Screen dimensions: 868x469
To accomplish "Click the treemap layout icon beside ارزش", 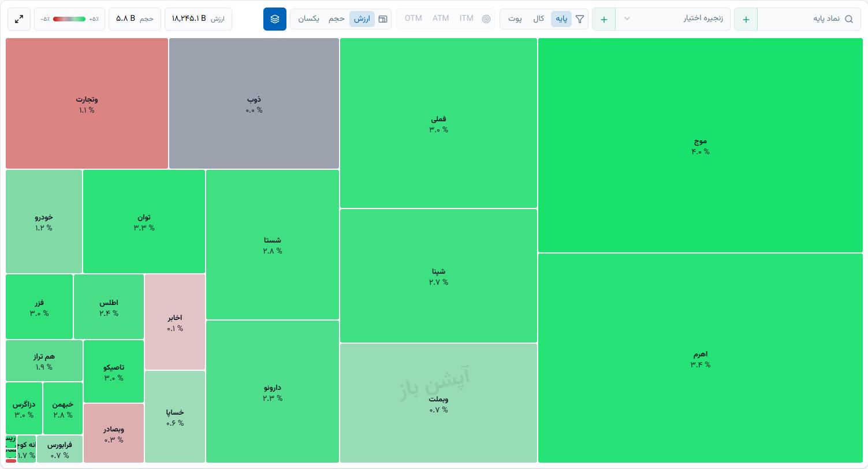I will click(x=383, y=18).
